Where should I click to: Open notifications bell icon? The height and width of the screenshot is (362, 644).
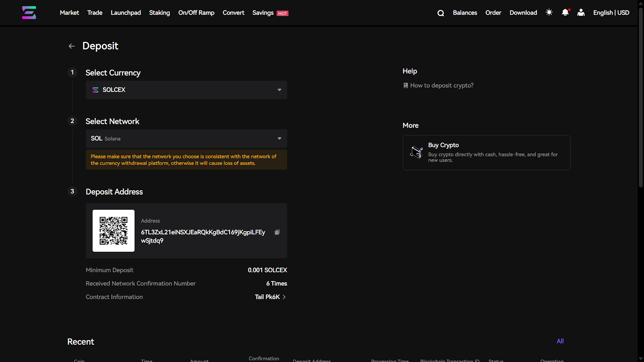565,12
